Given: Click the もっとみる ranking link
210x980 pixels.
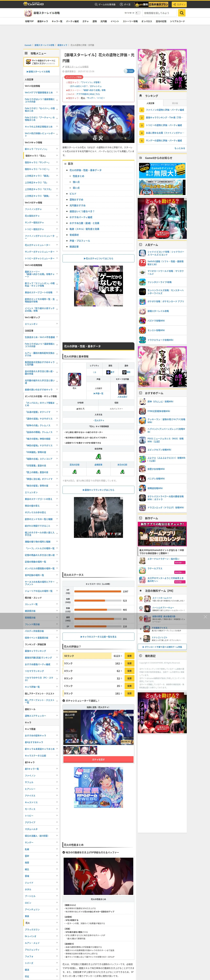Looking at the screenshot, I should (180, 148).
